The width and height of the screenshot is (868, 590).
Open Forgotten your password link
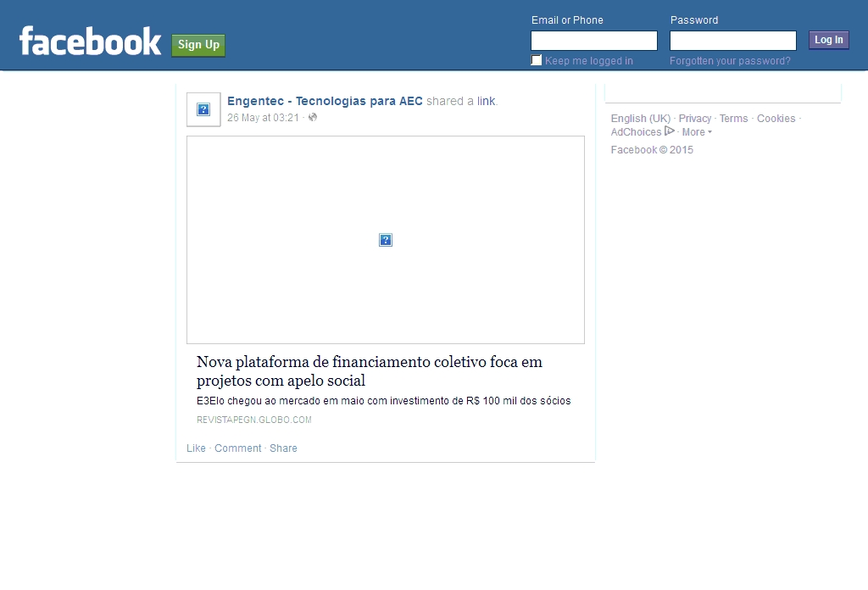pyautogui.click(x=730, y=61)
